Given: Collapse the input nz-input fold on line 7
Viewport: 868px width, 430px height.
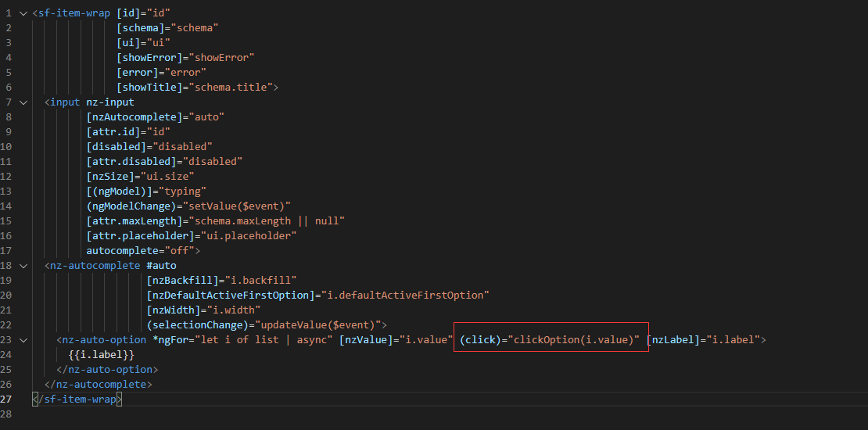Looking at the screenshot, I should [x=23, y=102].
